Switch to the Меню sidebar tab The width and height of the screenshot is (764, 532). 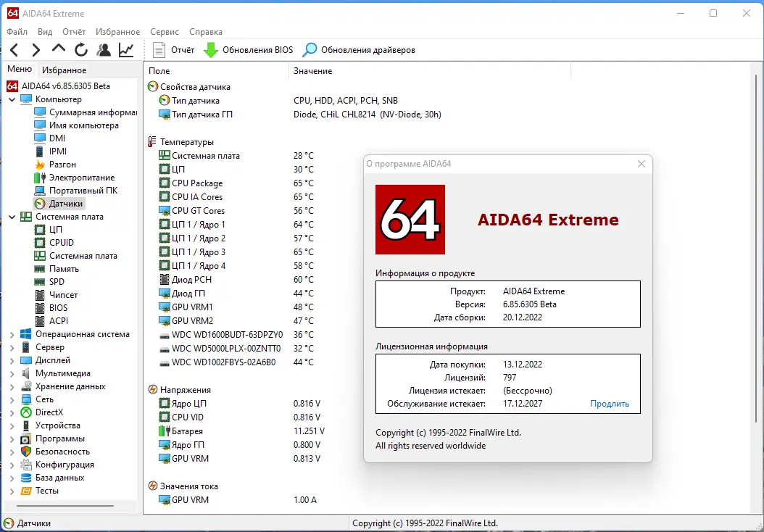(20, 69)
